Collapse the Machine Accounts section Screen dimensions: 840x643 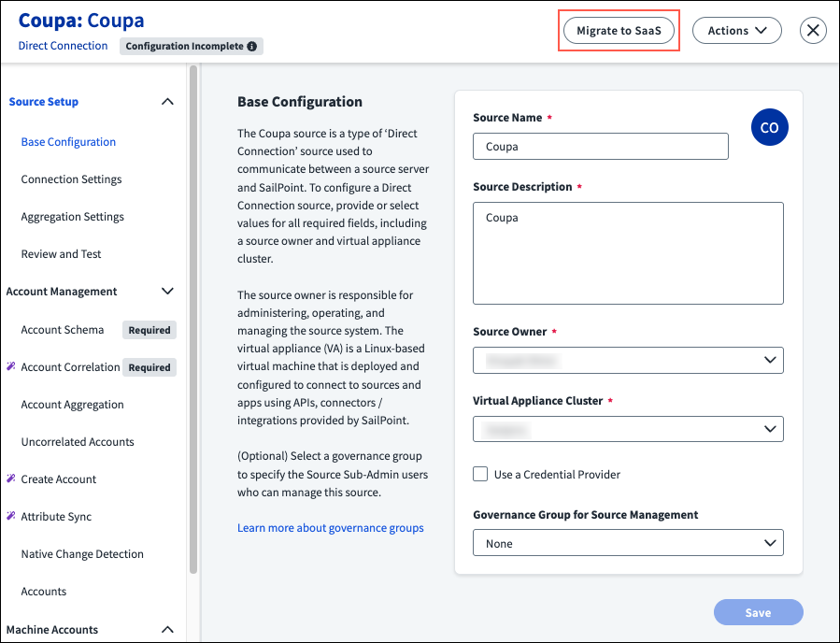(x=167, y=630)
